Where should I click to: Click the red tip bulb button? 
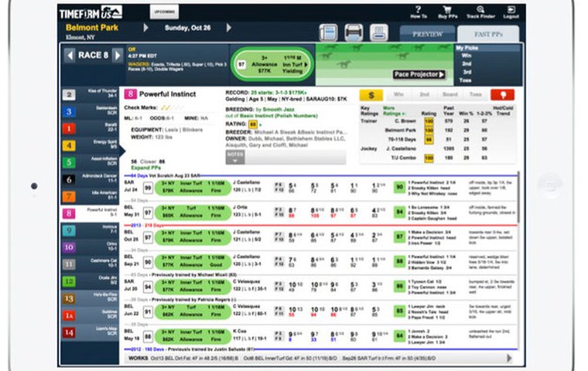pyautogui.click(x=502, y=95)
